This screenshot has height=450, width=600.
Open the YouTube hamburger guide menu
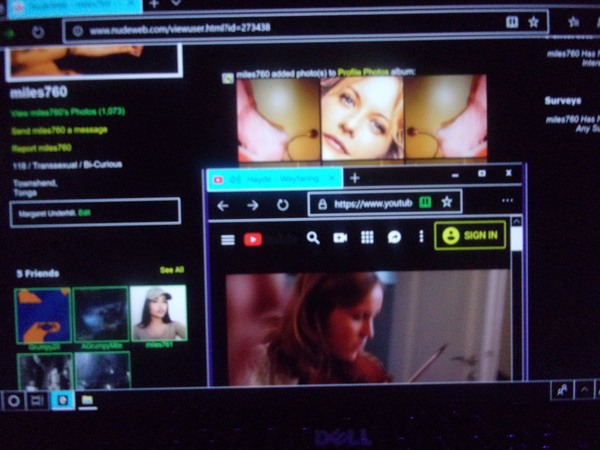(x=228, y=239)
